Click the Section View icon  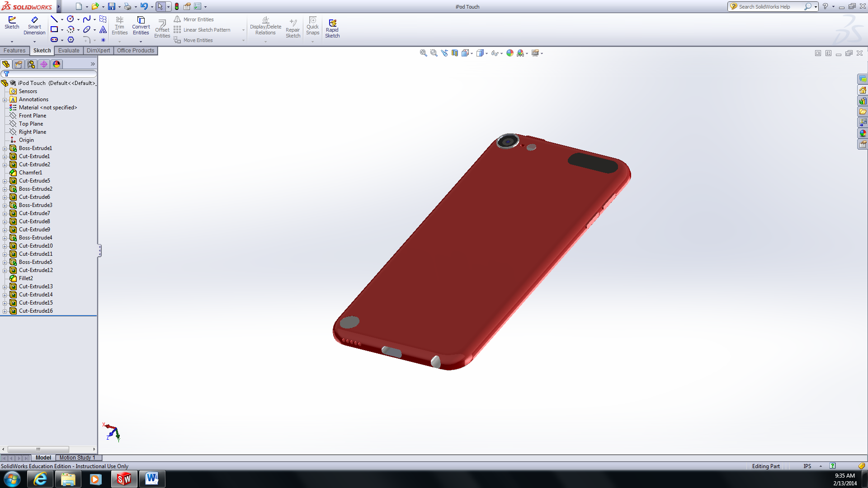click(x=455, y=53)
